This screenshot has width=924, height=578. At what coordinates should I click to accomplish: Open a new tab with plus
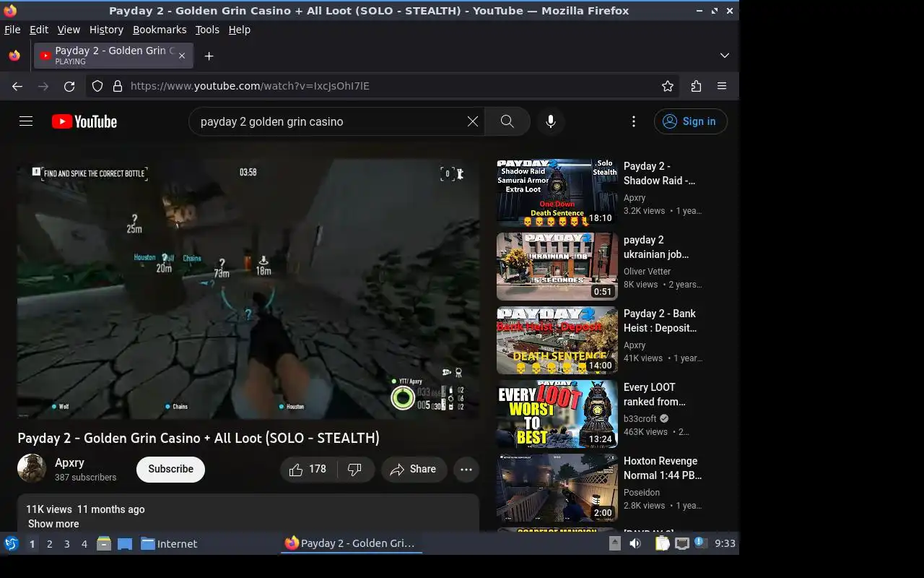pyautogui.click(x=209, y=56)
